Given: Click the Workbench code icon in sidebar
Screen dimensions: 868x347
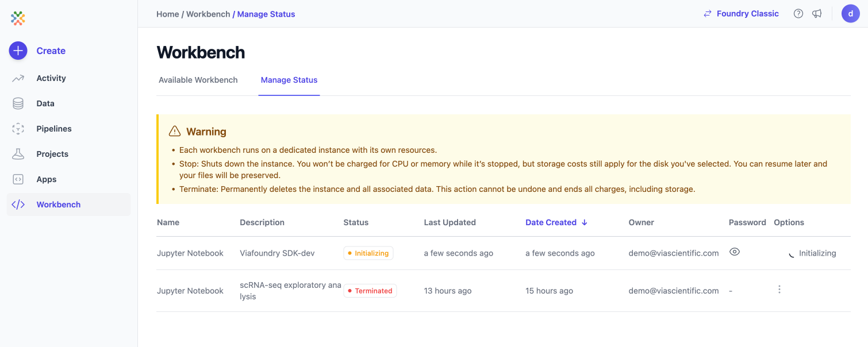Looking at the screenshot, I should pyautogui.click(x=18, y=204).
